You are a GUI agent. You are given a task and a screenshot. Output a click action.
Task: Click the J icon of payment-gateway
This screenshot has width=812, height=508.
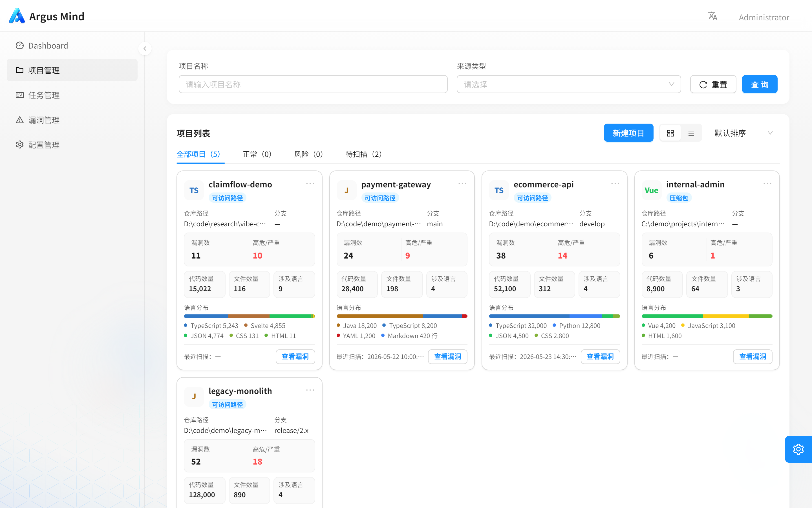click(x=346, y=190)
